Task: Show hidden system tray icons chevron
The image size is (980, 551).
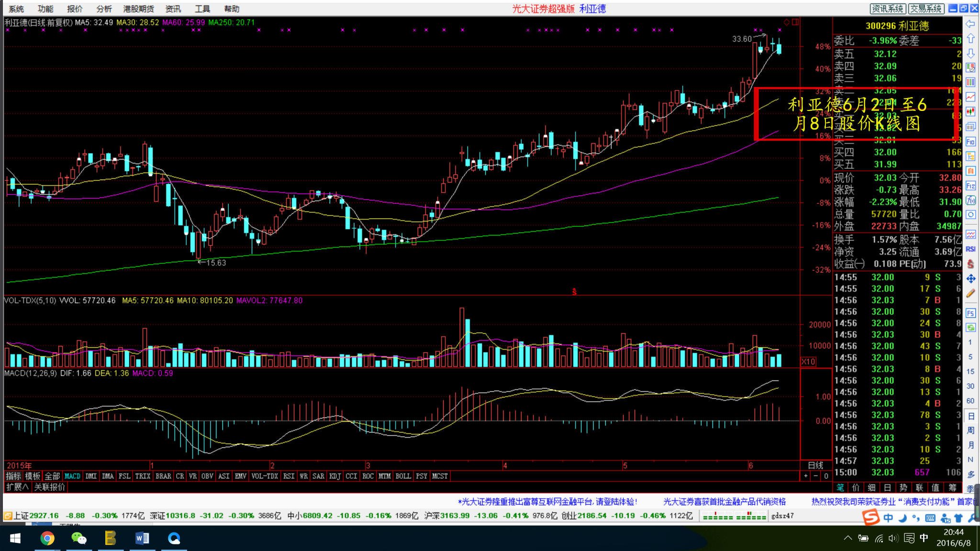Action: point(848,538)
